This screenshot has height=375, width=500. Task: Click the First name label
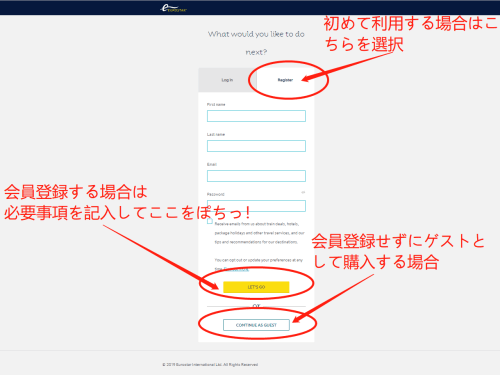point(216,104)
